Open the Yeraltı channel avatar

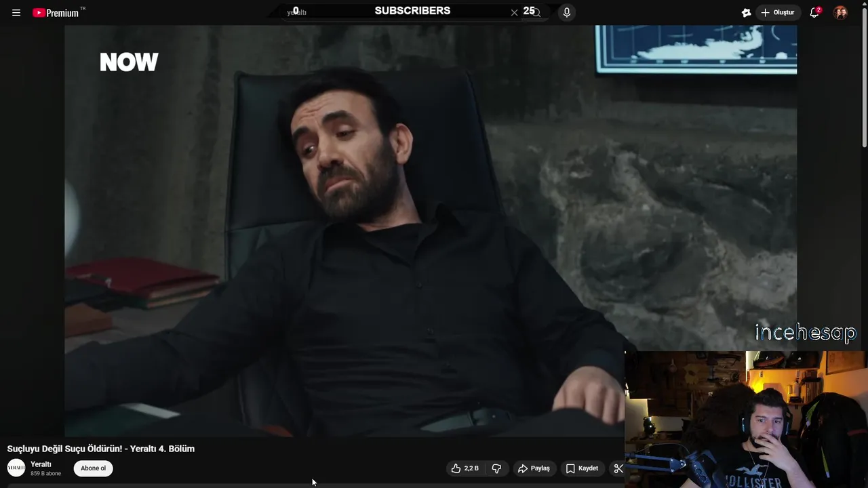point(16,468)
